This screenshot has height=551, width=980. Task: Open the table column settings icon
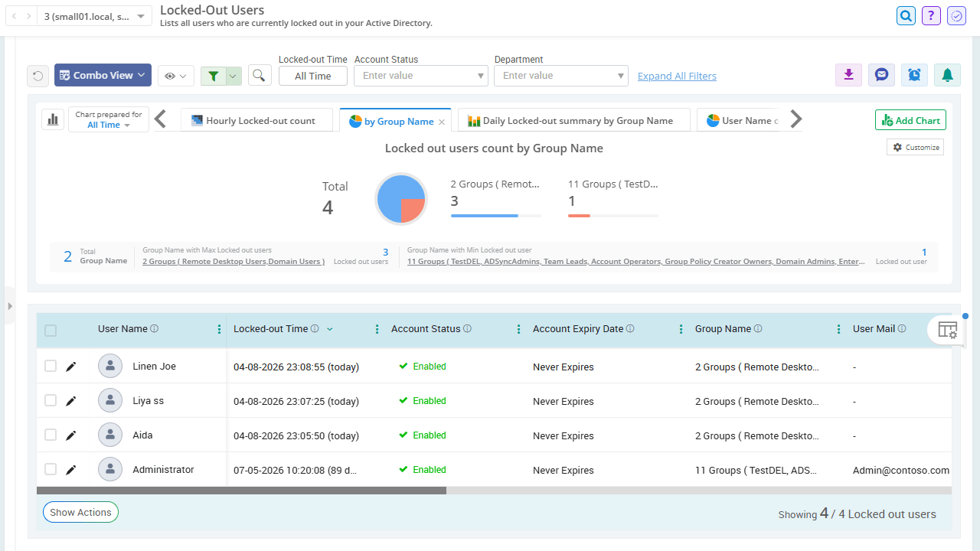[947, 330]
